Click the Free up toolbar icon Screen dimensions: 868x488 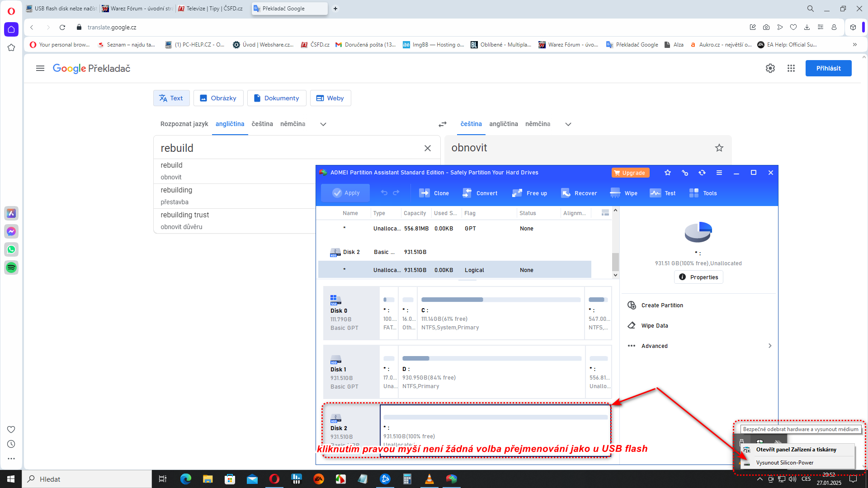point(517,193)
